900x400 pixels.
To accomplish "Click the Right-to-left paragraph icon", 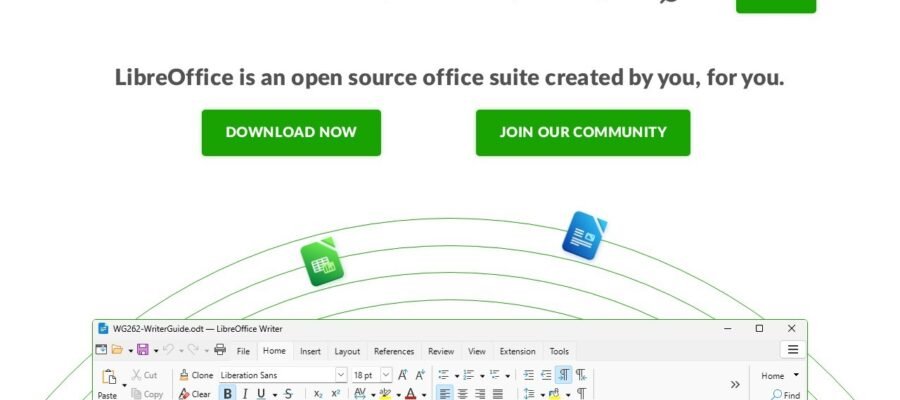I will pyautogui.click(x=581, y=375).
